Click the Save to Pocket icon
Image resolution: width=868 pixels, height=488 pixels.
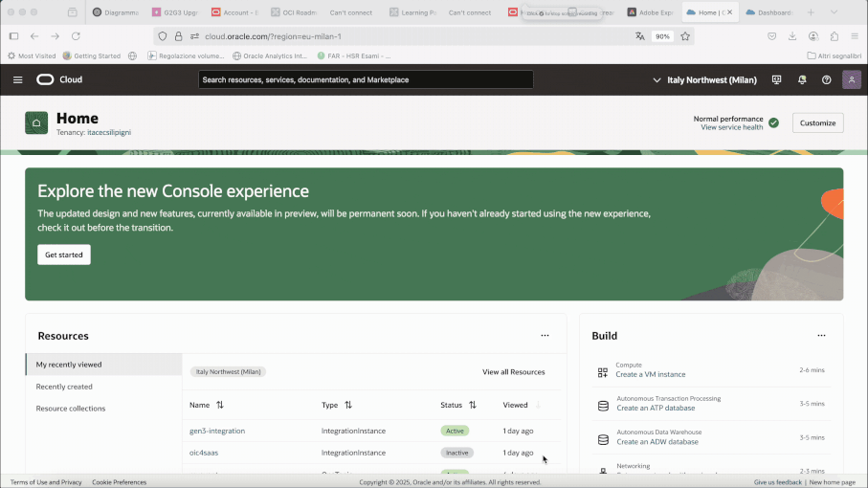(771, 36)
